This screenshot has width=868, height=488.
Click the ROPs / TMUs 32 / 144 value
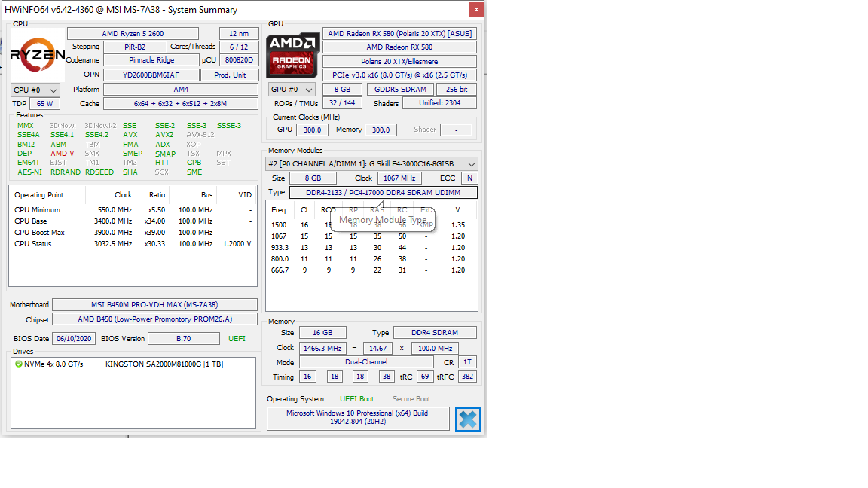(x=342, y=103)
